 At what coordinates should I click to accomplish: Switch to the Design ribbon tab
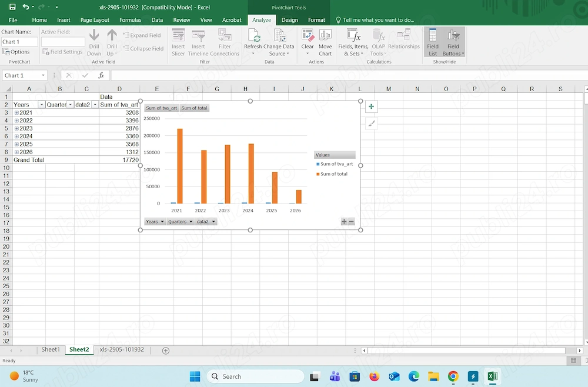coord(289,20)
